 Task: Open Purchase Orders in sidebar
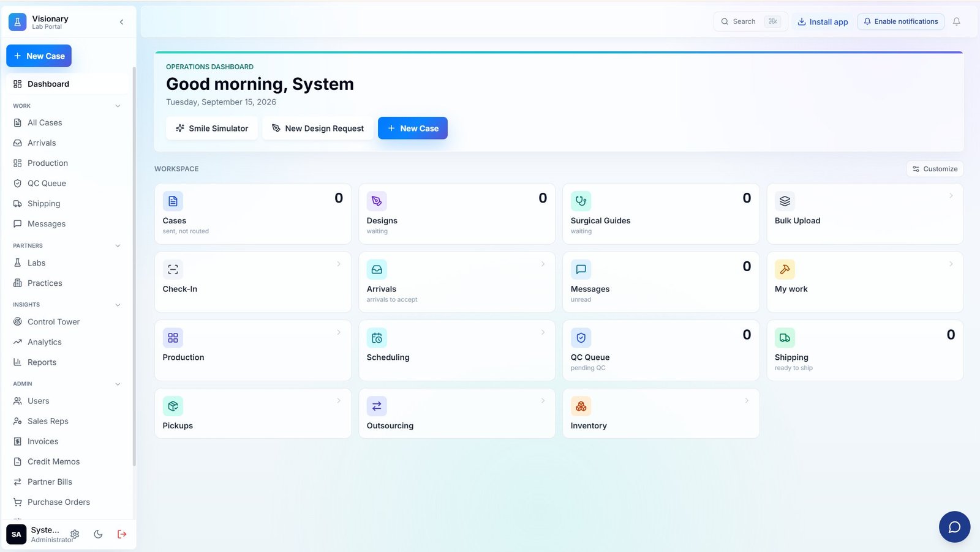tap(67, 502)
